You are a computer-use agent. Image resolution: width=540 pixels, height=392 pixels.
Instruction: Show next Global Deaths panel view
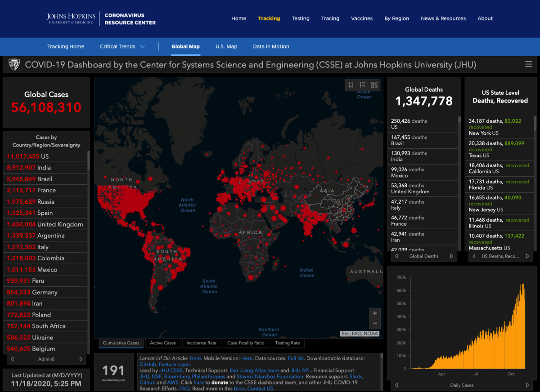point(452,256)
